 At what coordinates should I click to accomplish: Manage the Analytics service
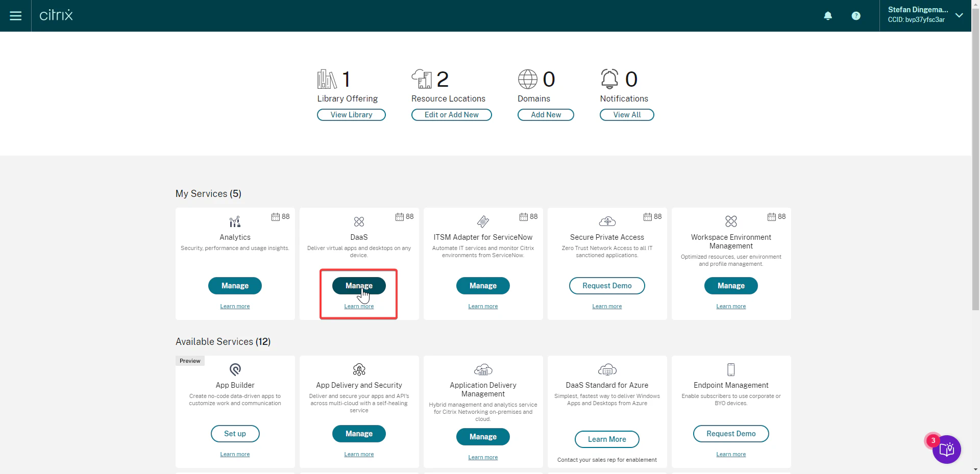tap(235, 286)
